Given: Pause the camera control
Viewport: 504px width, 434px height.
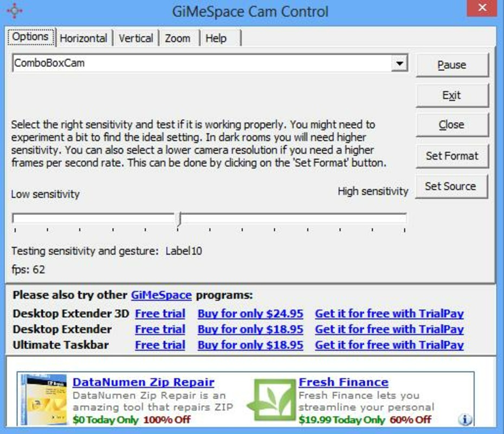Looking at the screenshot, I should click(451, 65).
